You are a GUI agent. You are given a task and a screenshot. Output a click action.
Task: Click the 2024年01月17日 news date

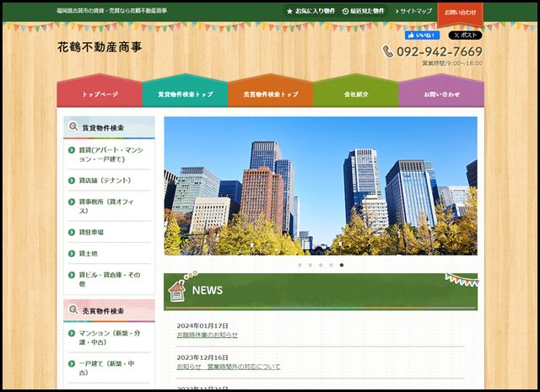tap(202, 325)
